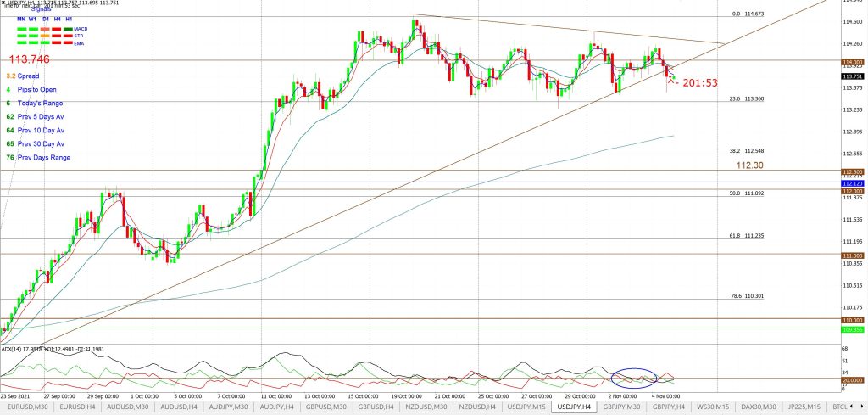
Task: Click the 110.000 price axis tag
Action: point(853,320)
